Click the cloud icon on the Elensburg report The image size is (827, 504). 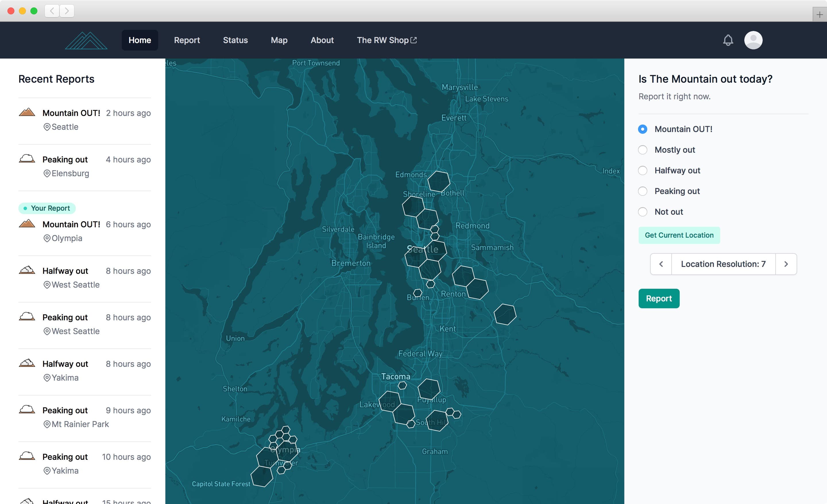click(27, 158)
